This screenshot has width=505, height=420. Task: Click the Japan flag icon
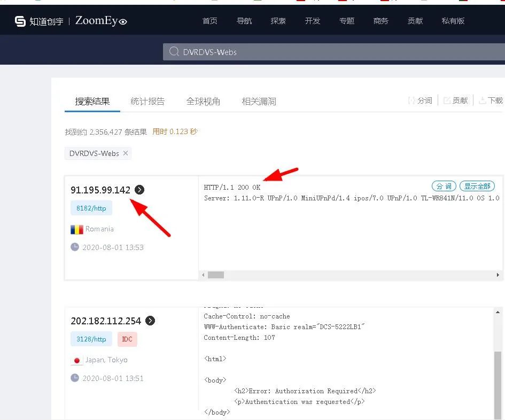point(76,360)
